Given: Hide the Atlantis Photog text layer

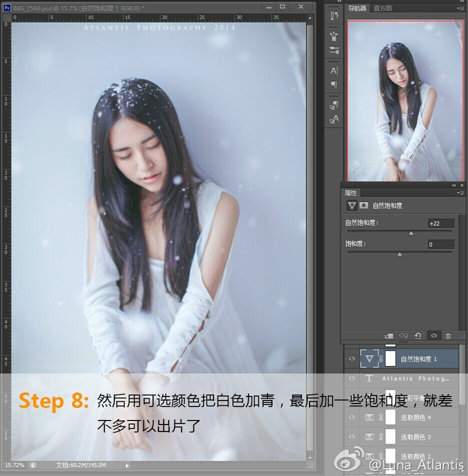Looking at the screenshot, I should [352, 378].
